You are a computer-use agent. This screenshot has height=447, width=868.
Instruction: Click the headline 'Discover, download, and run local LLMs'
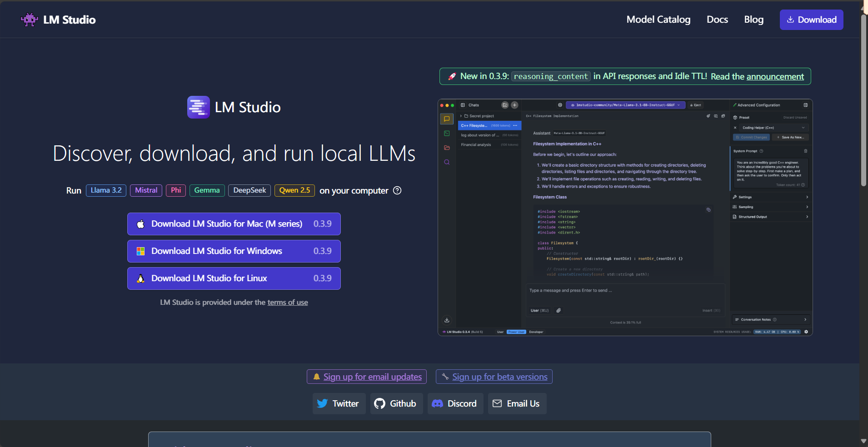point(234,154)
